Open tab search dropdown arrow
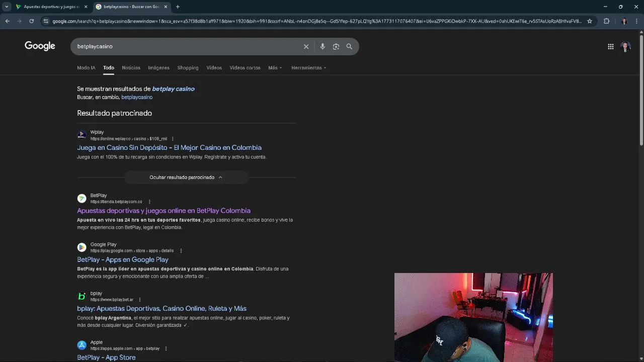 pyautogui.click(x=7, y=7)
